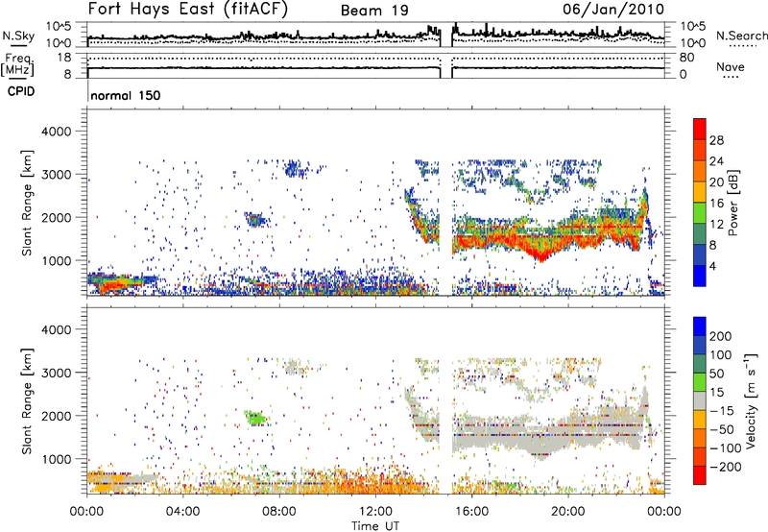Click the "Fort Hays East (fitACF)" title
Viewport: 768px width, 532px height.
tap(188, 10)
